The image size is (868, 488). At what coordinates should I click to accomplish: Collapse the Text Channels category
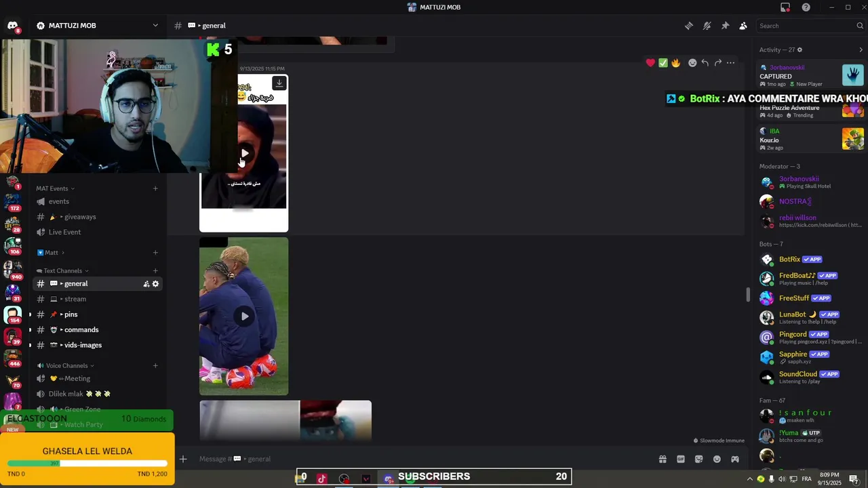(x=62, y=271)
